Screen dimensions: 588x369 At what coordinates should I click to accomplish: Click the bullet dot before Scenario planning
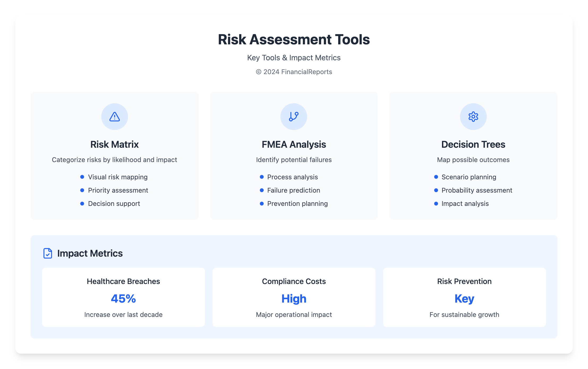[x=436, y=177]
